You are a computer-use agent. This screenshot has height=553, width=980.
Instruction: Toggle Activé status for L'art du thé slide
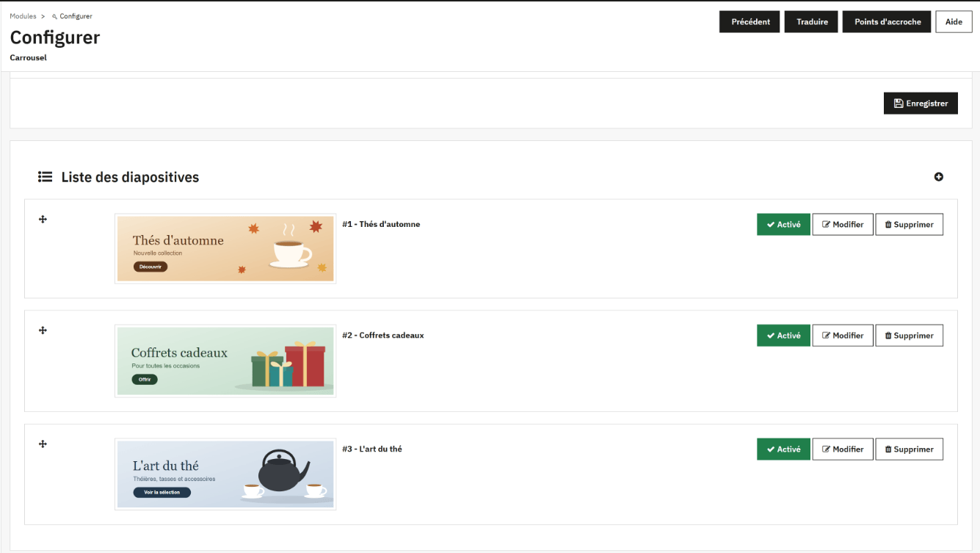(783, 449)
